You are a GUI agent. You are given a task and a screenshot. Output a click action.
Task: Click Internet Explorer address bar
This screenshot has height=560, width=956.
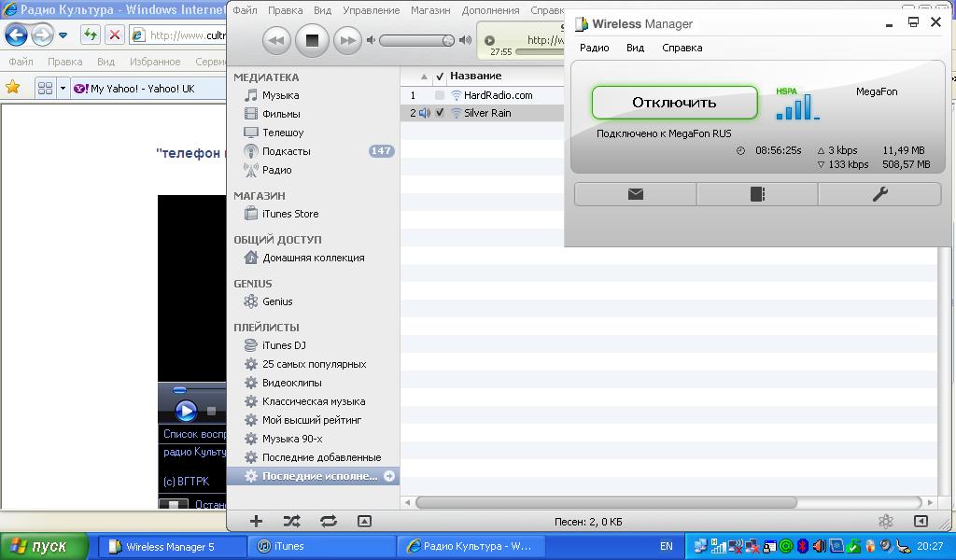coord(178,35)
